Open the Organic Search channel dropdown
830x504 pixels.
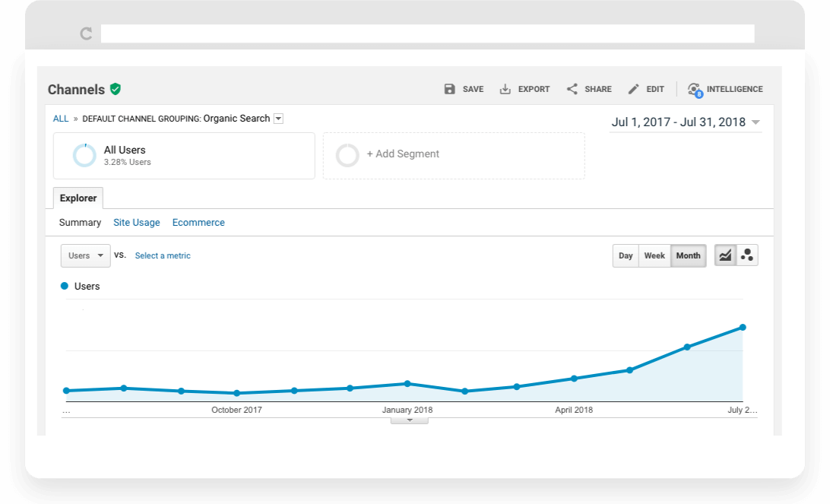tap(278, 119)
